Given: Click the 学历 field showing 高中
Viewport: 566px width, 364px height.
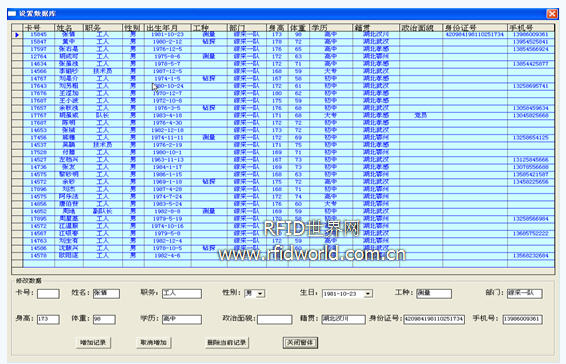Looking at the screenshot, I should (182, 319).
